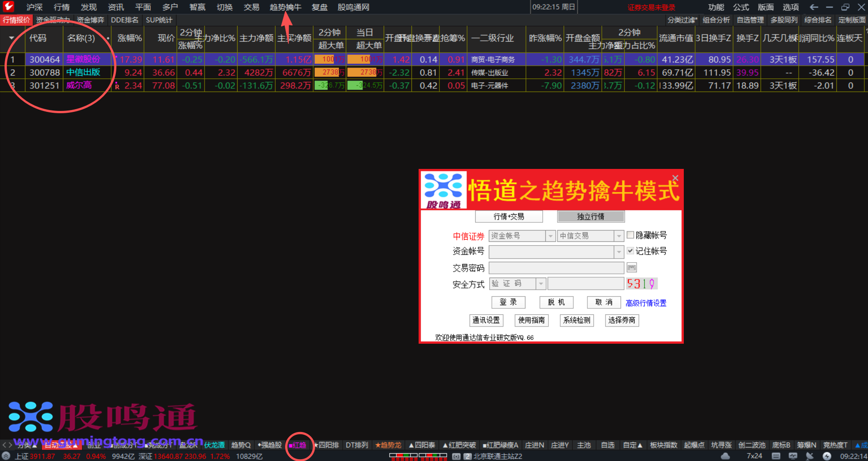Viewport: 868px width, 461px height.
Task: Open the 自选管理 toolbar item
Action: [x=750, y=20]
